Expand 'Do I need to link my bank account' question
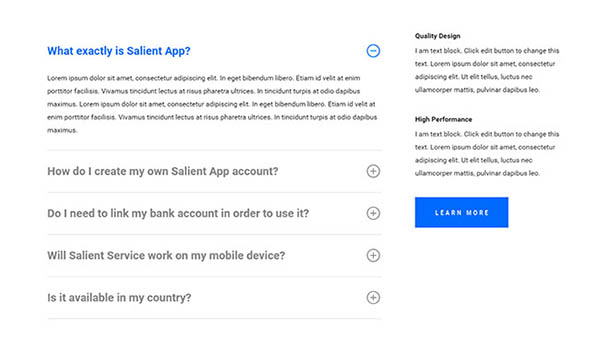Screen dimensions: 600x364 pyautogui.click(x=178, y=213)
